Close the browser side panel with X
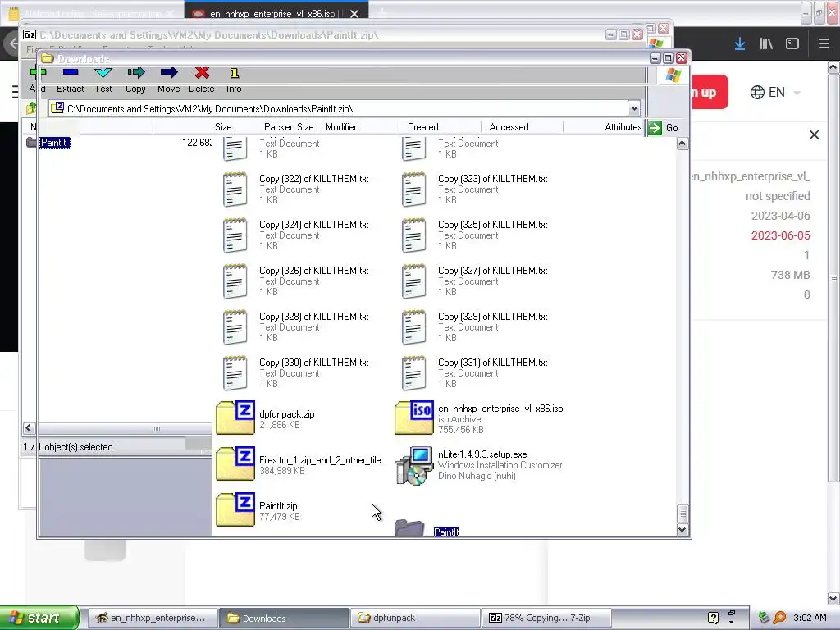The height and width of the screenshot is (630, 840). click(814, 135)
